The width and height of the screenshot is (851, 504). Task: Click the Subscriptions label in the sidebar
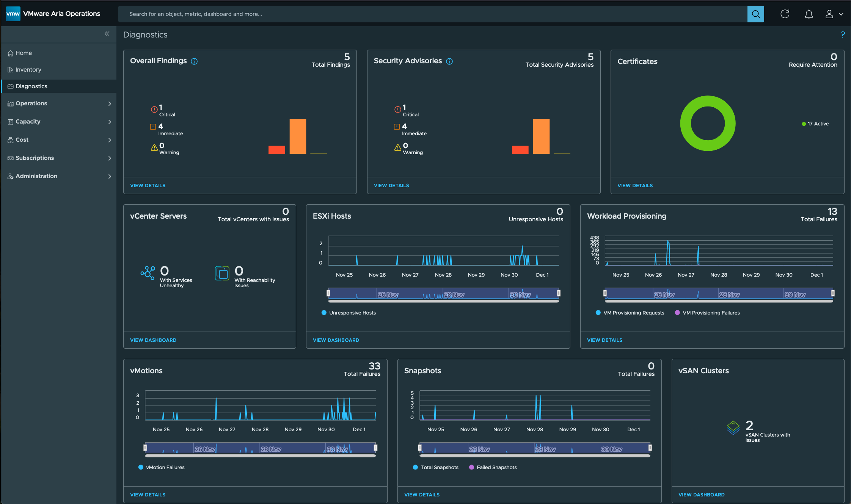tap(35, 158)
